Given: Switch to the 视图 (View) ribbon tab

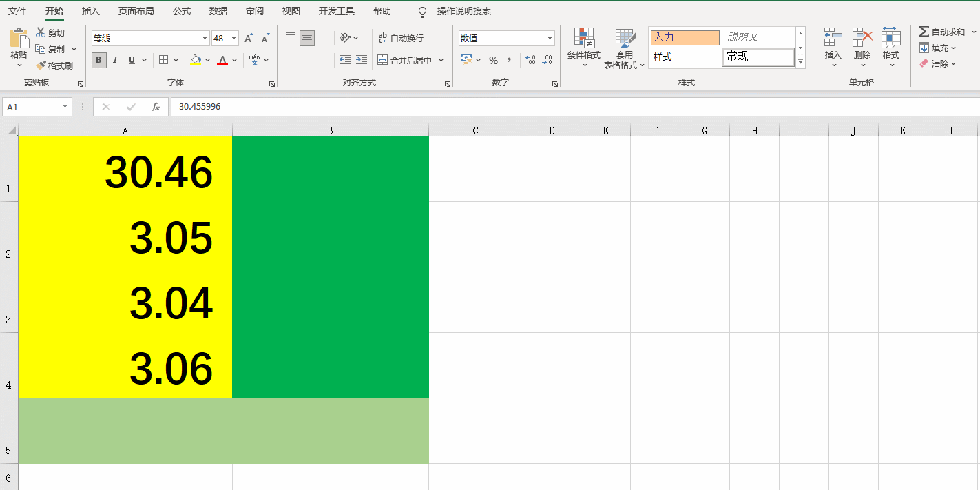Looking at the screenshot, I should click(291, 11).
